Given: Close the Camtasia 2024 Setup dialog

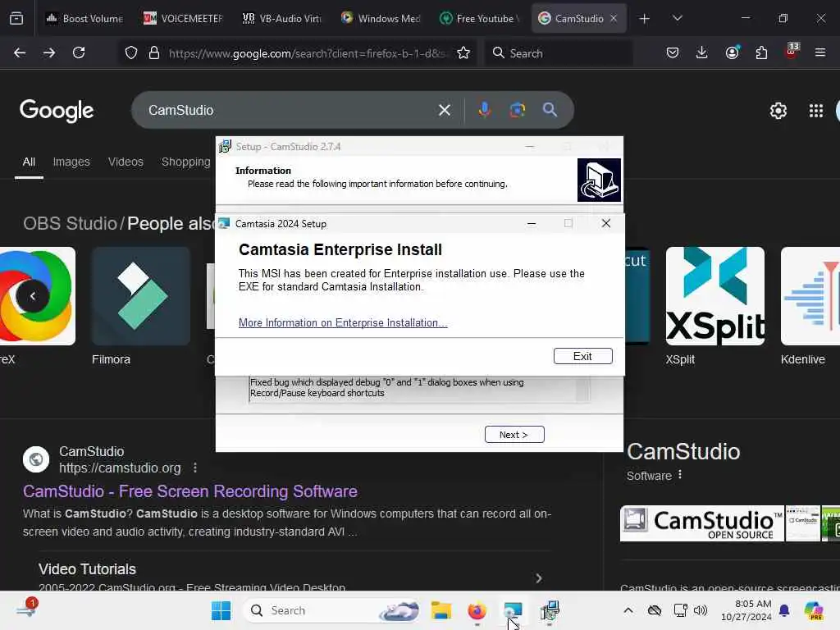Looking at the screenshot, I should pos(606,223).
